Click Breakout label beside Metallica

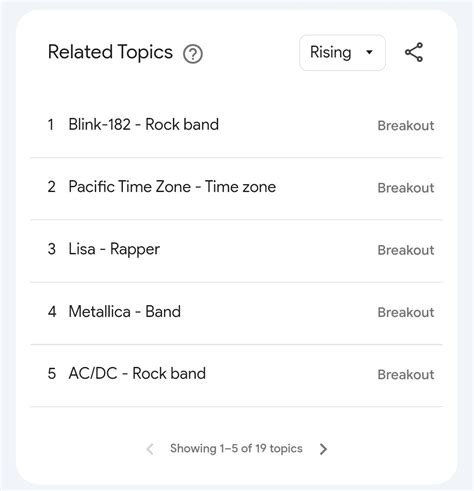(x=406, y=313)
